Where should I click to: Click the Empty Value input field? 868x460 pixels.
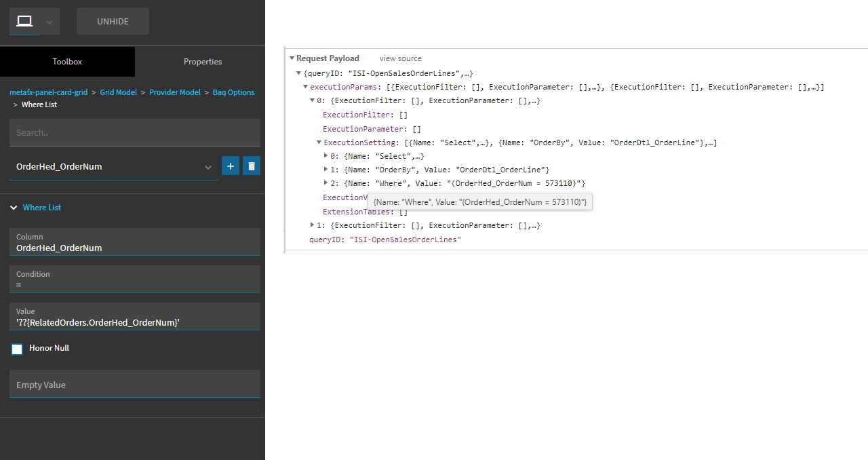pos(134,385)
